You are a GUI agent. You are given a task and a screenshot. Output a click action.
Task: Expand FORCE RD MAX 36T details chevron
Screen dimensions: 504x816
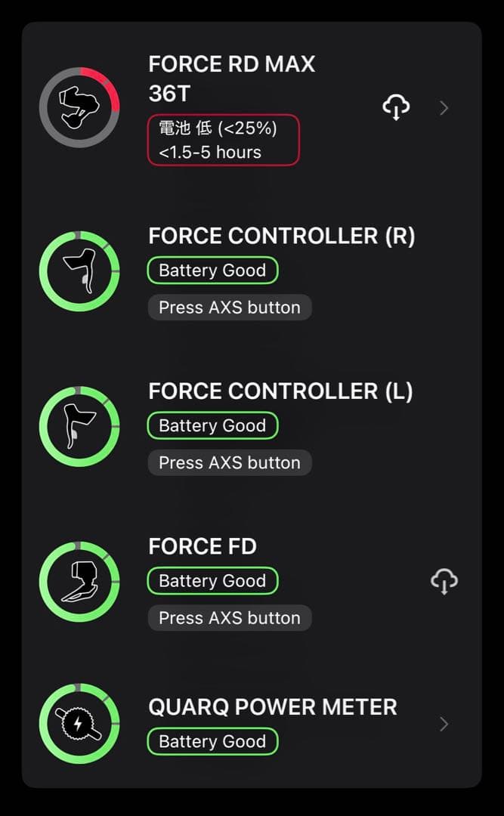coord(444,108)
